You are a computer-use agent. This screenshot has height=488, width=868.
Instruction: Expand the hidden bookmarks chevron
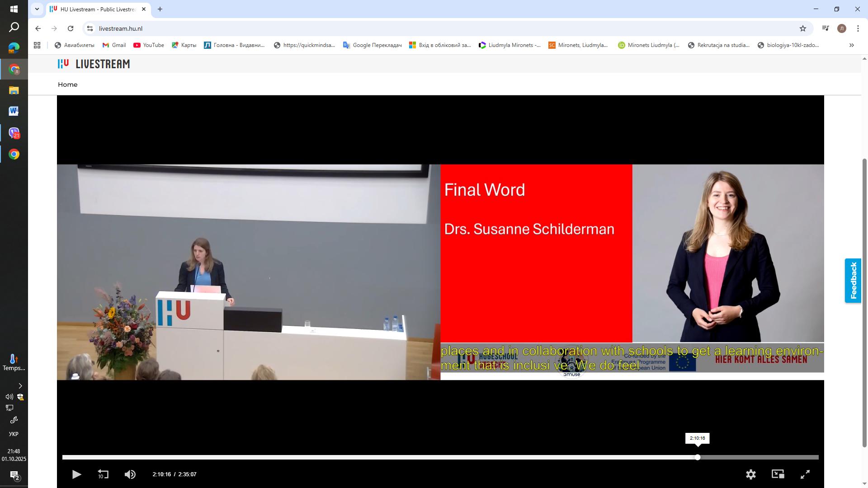tap(851, 45)
